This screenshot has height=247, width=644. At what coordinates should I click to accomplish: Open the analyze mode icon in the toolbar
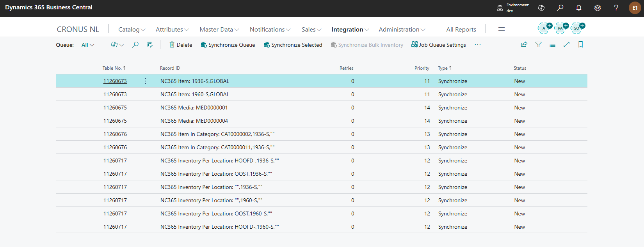pos(149,45)
